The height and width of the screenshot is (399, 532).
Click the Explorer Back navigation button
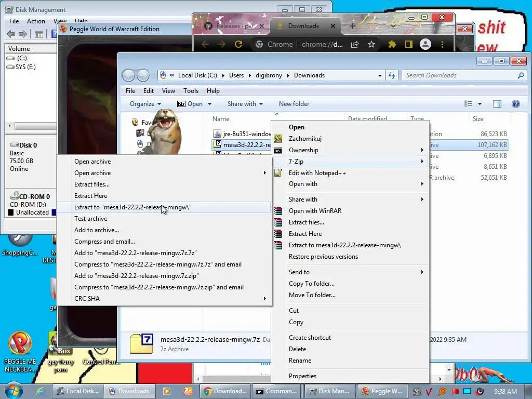click(x=129, y=75)
